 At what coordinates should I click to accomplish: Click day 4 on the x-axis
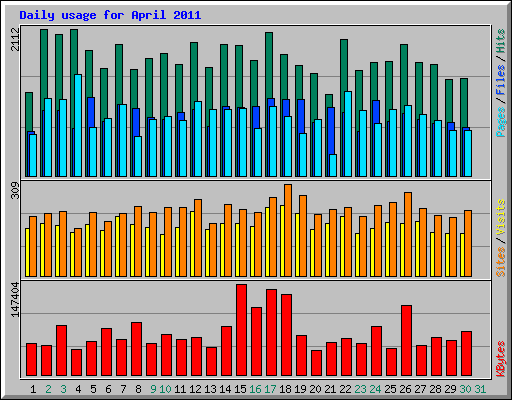(x=78, y=389)
